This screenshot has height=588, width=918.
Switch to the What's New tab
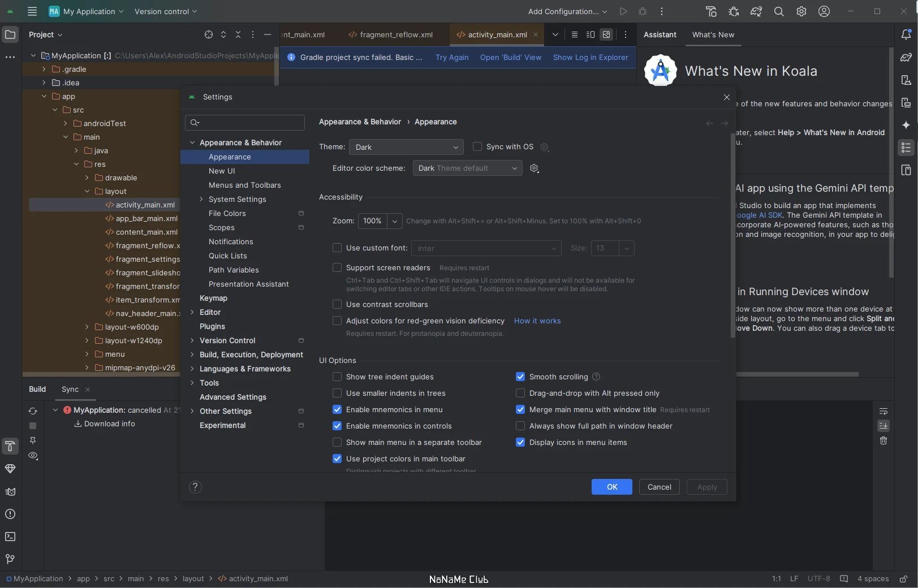pos(713,34)
